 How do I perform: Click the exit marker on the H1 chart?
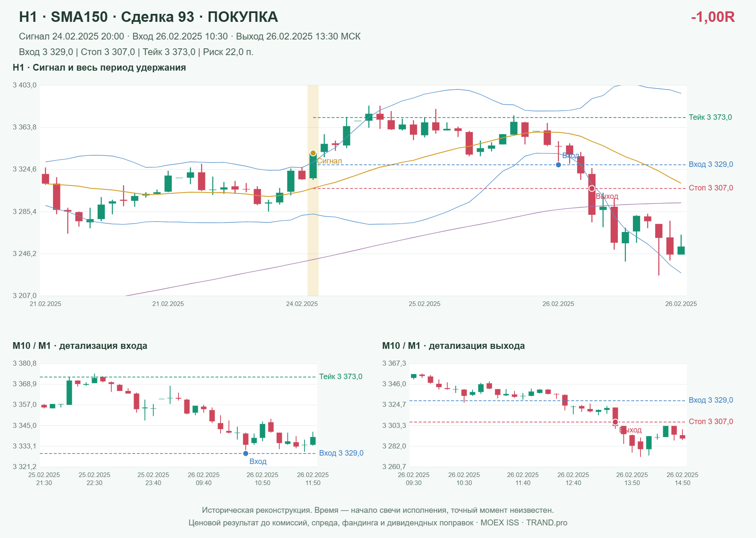point(592,188)
